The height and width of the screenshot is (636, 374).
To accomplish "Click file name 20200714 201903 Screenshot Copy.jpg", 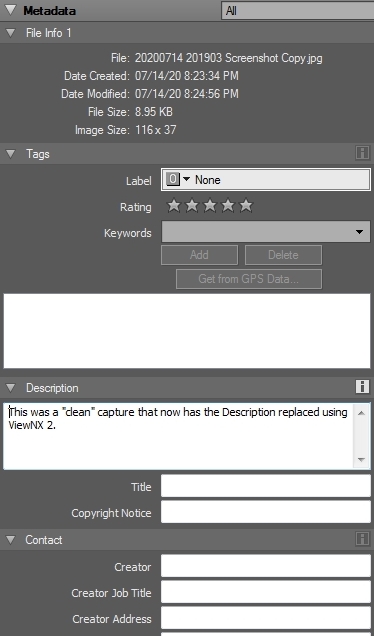I will coord(228,58).
